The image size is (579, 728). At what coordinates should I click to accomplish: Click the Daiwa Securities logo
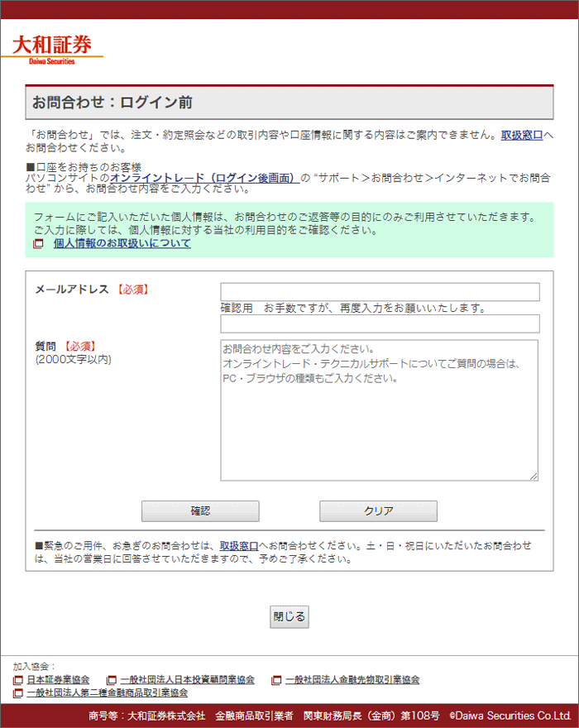(x=52, y=50)
